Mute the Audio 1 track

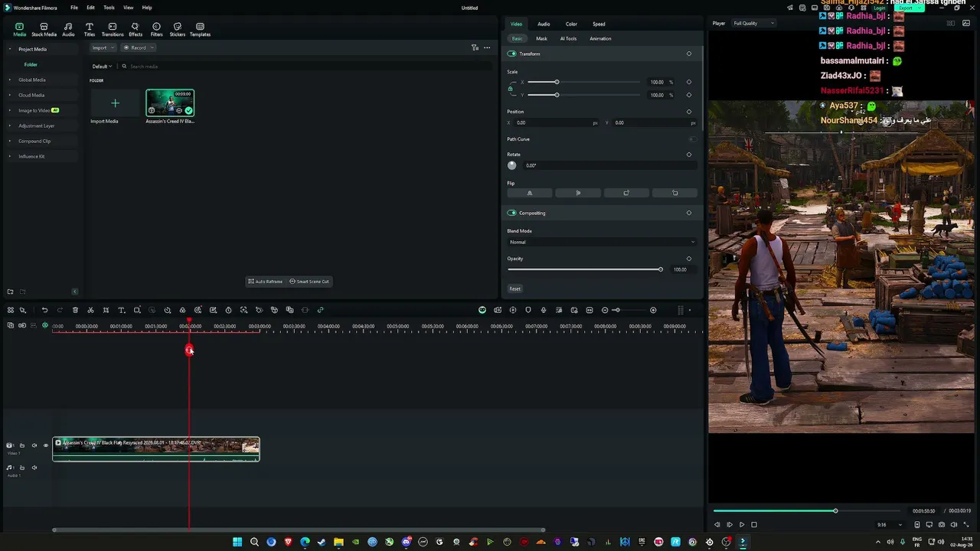(34, 468)
